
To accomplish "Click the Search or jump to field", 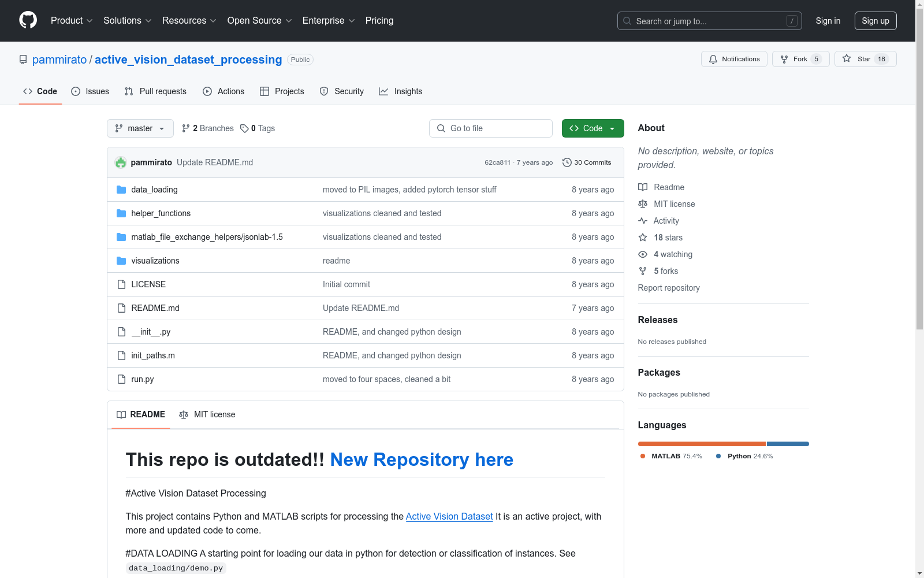I will 710,21.
